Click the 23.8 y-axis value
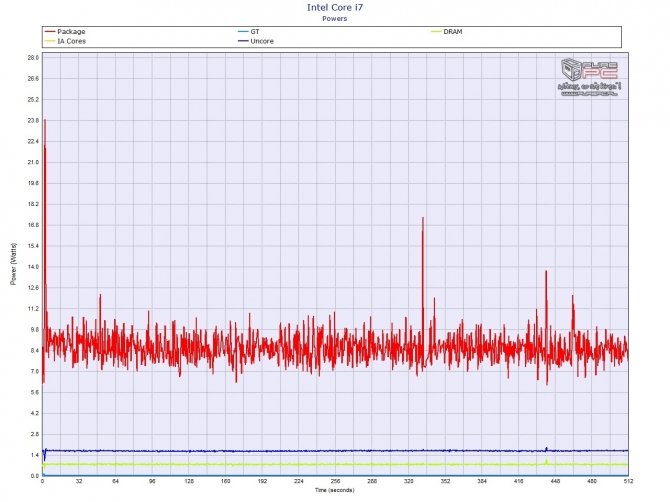This screenshot has height=502, width=670. click(x=33, y=120)
